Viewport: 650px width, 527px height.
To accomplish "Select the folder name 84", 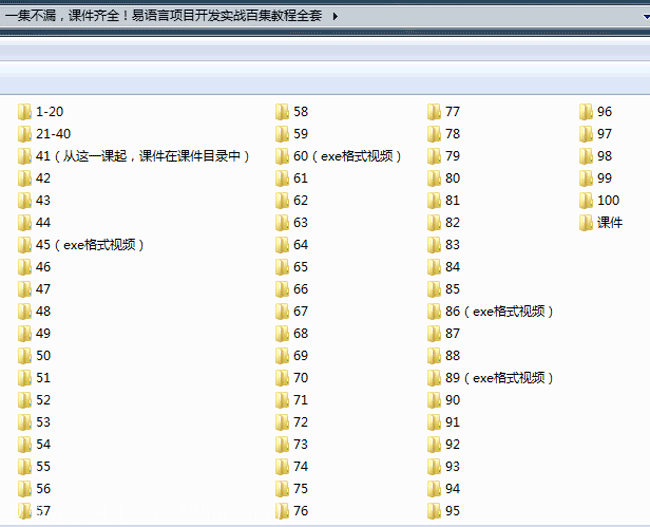I will pos(453,267).
